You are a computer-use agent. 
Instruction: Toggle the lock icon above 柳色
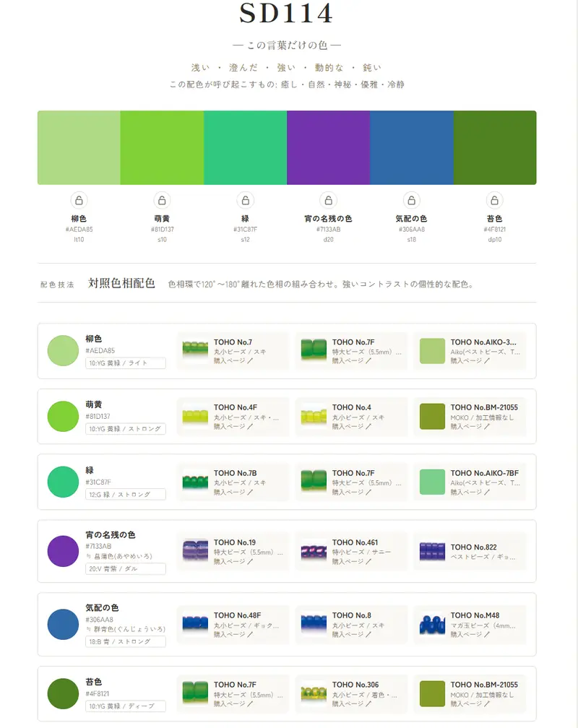coord(79,200)
